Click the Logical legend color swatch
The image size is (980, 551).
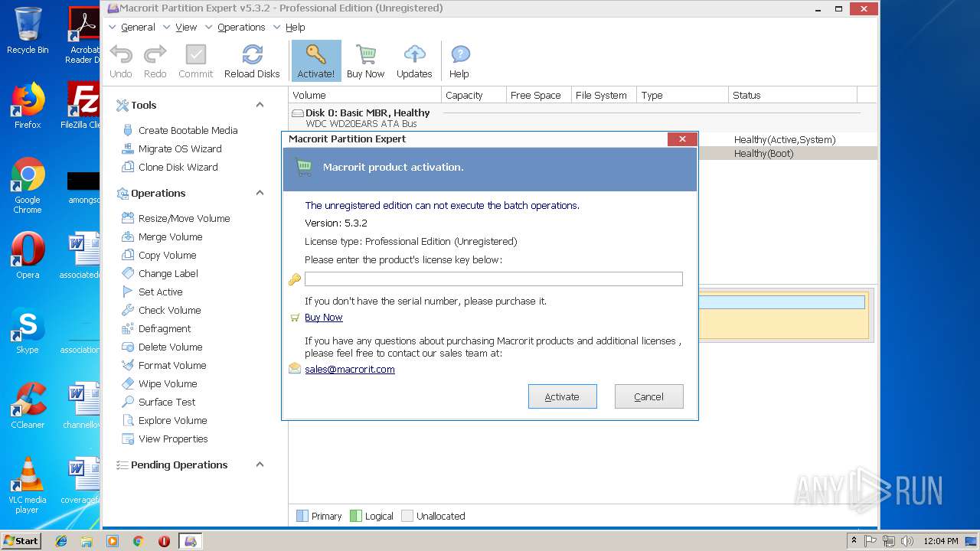tap(355, 516)
